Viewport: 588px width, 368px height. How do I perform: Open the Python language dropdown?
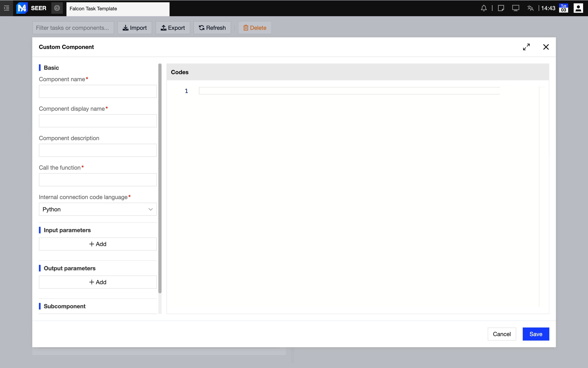[98, 209]
